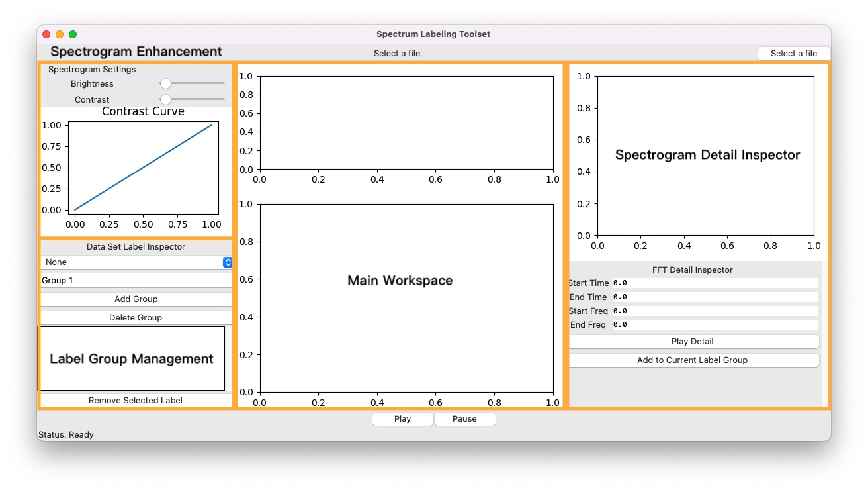The image size is (868, 490).
Task: Click the Label Group Management list box
Action: click(132, 358)
